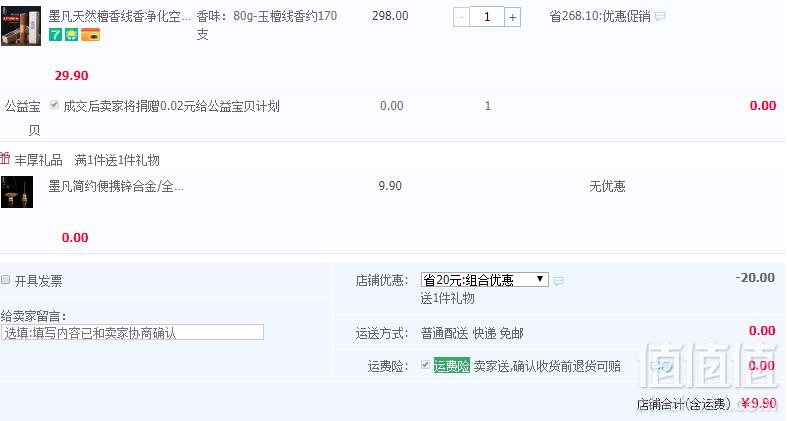This screenshot has height=421, width=787.
Task: Click the green 运费险 label badge
Action: (x=451, y=366)
